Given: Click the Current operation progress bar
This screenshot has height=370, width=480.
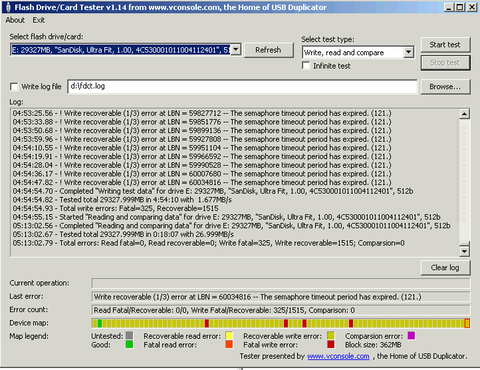Looking at the screenshot, I should click(x=281, y=283).
